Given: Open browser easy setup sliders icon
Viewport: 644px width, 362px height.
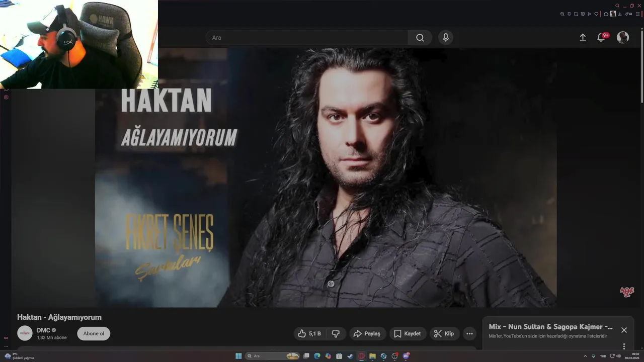Looking at the screenshot, I should pyautogui.click(x=638, y=14).
